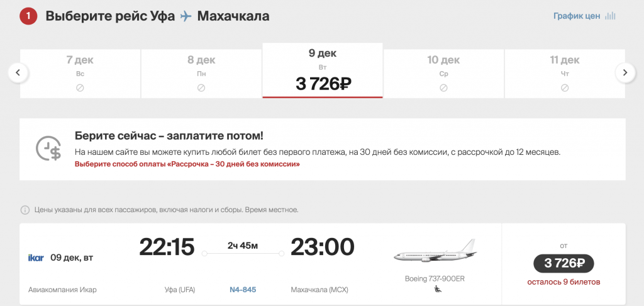This screenshot has height=306, width=644.
Task: Click the clock and dollar installment icon
Action: tap(48, 148)
